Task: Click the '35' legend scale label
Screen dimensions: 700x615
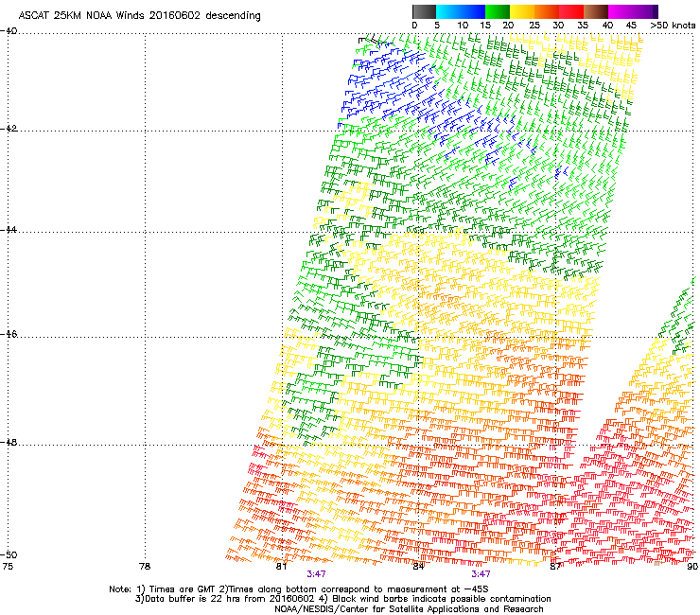Action: [x=583, y=26]
